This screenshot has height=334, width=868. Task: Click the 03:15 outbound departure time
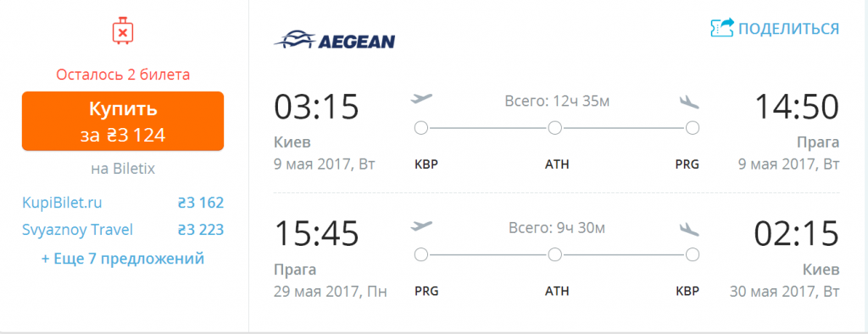[317, 107]
